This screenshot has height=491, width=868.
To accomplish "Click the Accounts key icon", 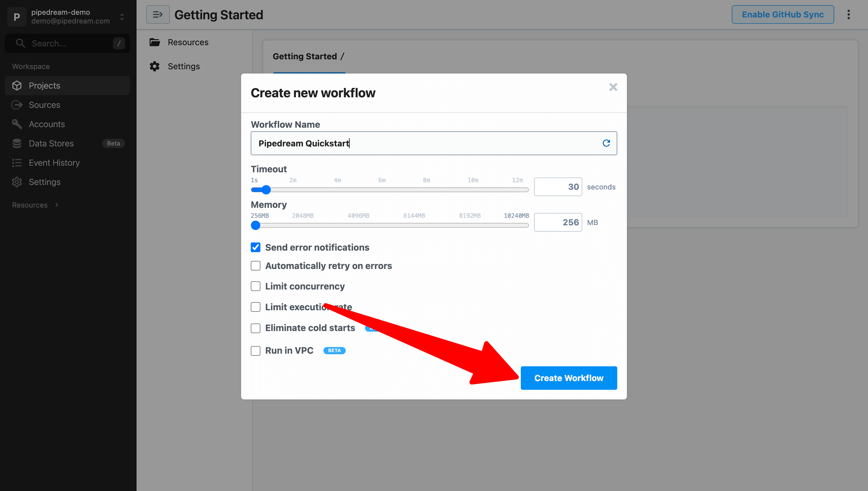I will 17,124.
